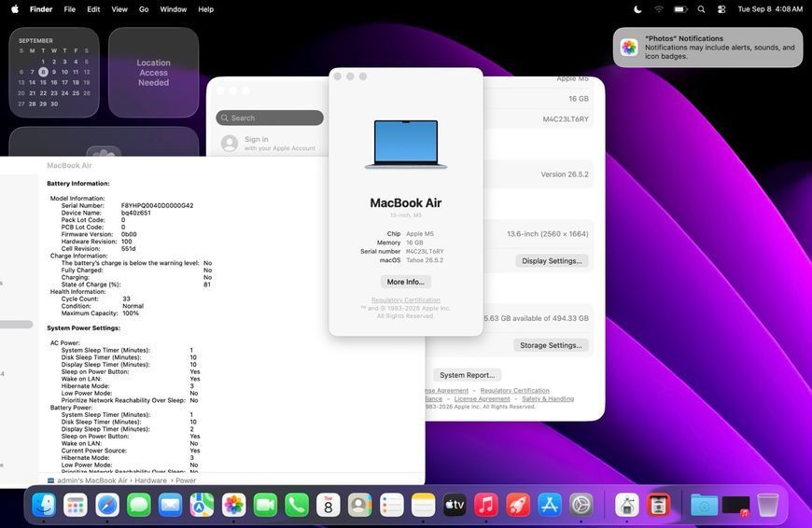Viewport: 812px width, 528px height.
Task: Open Finder from the Dock
Action: point(44,506)
